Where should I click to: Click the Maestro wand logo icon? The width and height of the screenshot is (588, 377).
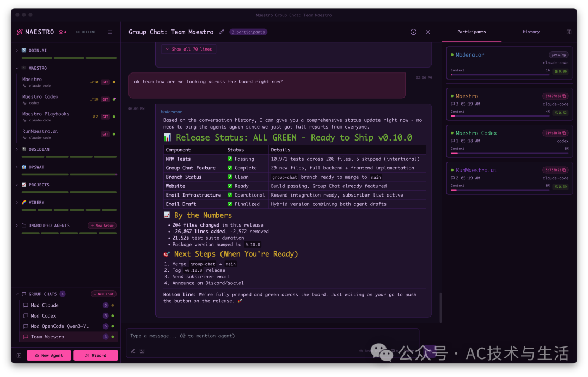pos(20,32)
